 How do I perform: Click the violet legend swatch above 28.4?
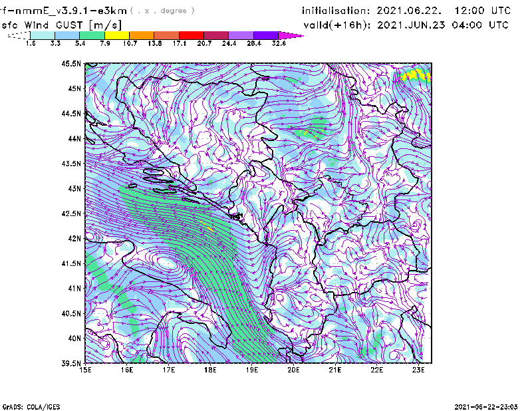pyautogui.click(x=266, y=35)
